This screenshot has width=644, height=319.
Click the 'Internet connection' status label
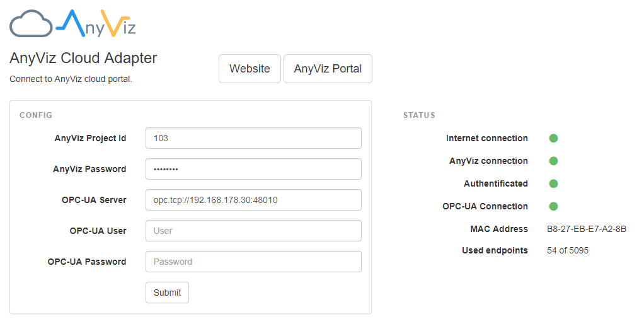[487, 138]
